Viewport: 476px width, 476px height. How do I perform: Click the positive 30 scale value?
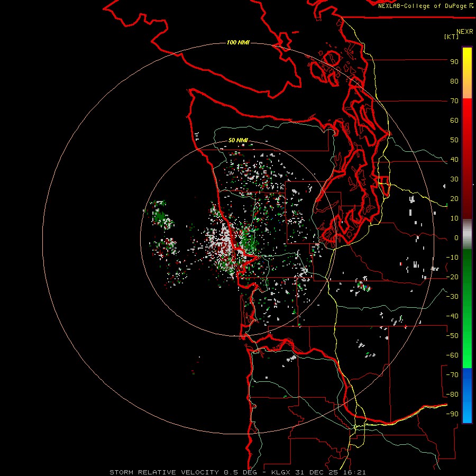click(454, 179)
